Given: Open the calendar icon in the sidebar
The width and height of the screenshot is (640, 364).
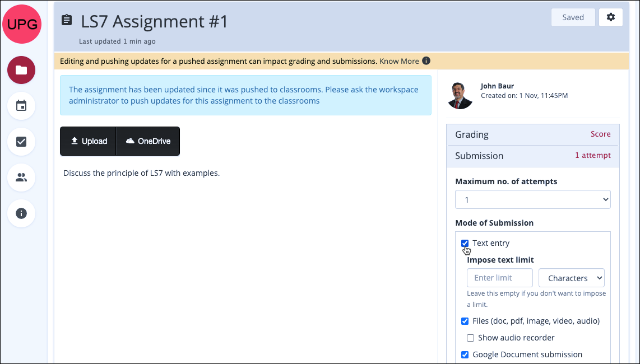Looking at the screenshot, I should [x=21, y=106].
